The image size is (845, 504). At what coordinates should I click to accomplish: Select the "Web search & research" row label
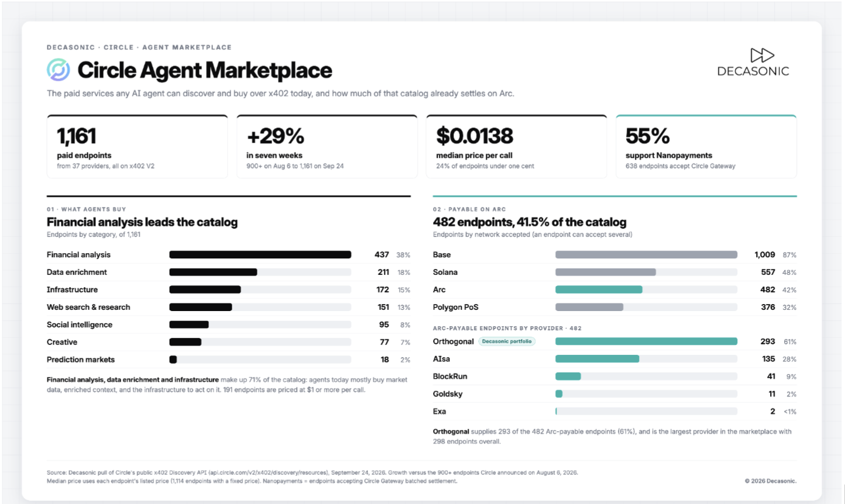(x=88, y=308)
